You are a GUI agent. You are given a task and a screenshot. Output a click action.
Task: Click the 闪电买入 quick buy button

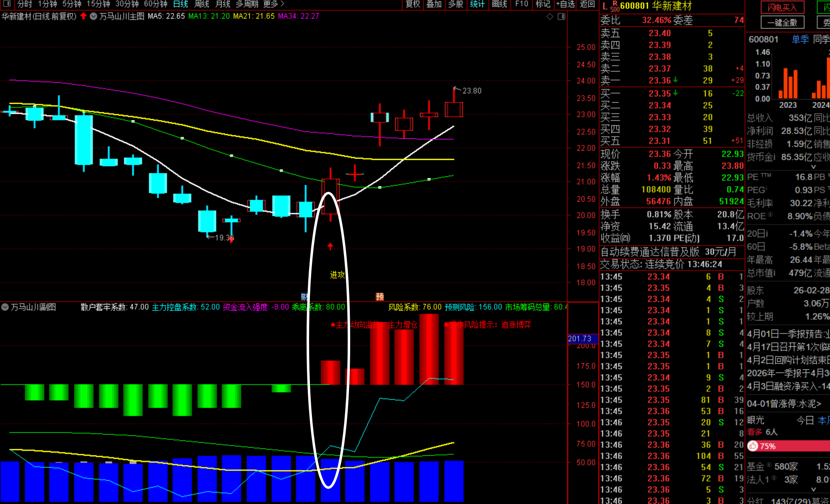click(782, 7)
